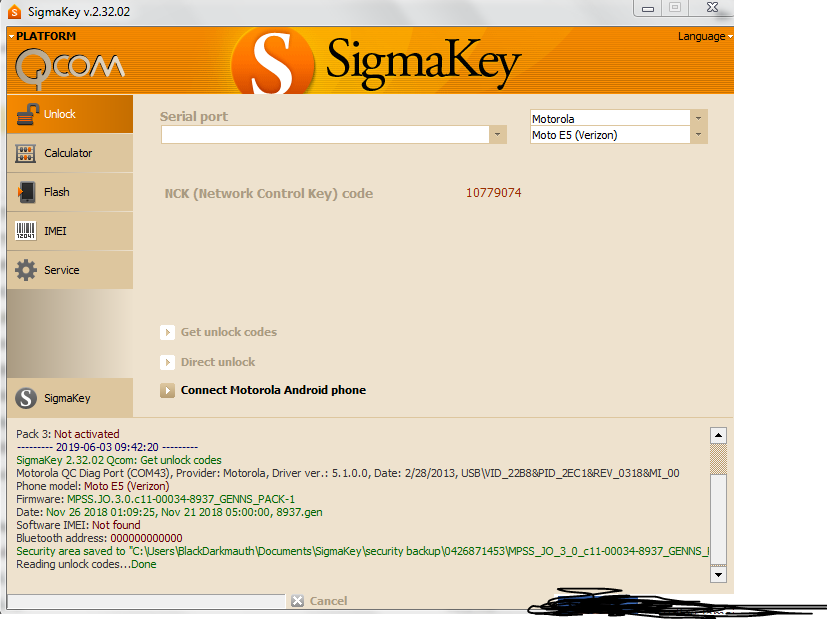This screenshot has height=619, width=827.
Task: Maximize the SigmaKey window
Action: tap(675, 7)
